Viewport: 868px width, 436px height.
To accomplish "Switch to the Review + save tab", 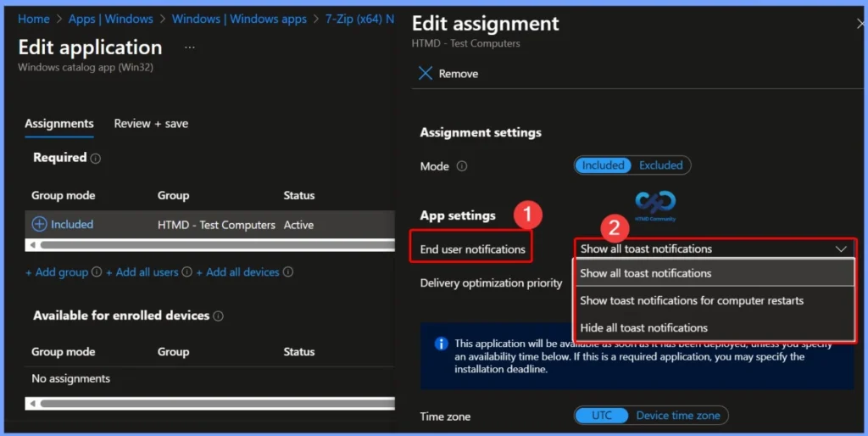I will (151, 124).
